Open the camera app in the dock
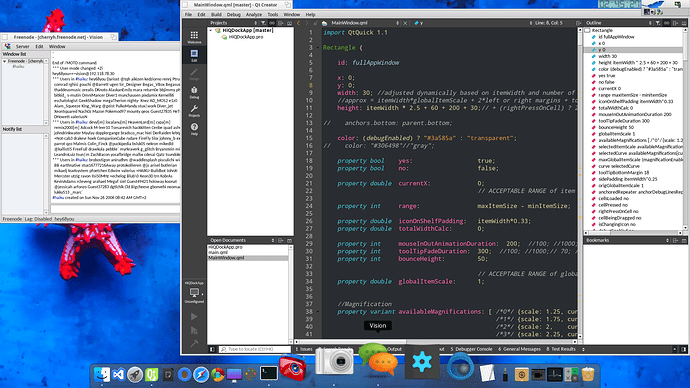 [335, 362]
